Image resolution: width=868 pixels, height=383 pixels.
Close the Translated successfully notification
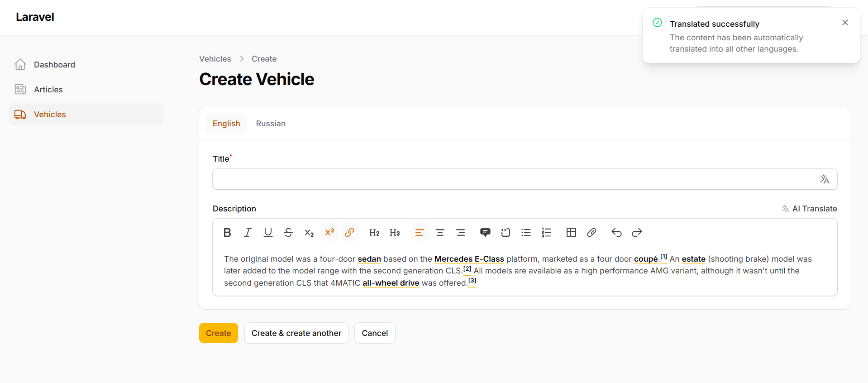click(845, 23)
